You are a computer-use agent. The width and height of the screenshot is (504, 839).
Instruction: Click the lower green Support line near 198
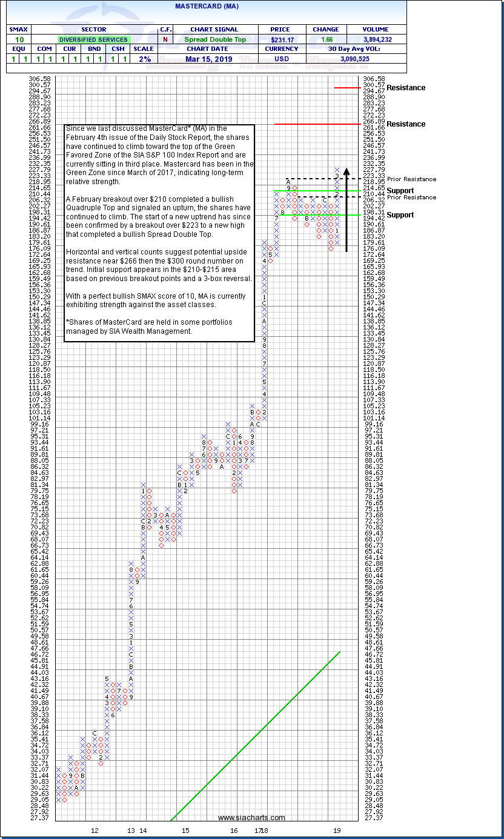[x=315, y=215]
